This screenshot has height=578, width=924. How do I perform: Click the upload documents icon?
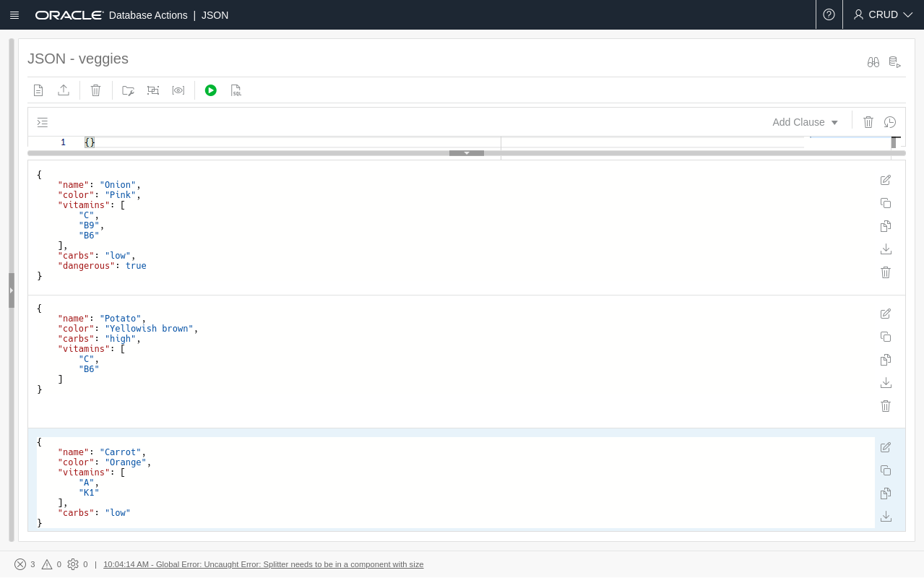pyautogui.click(x=64, y=90)
